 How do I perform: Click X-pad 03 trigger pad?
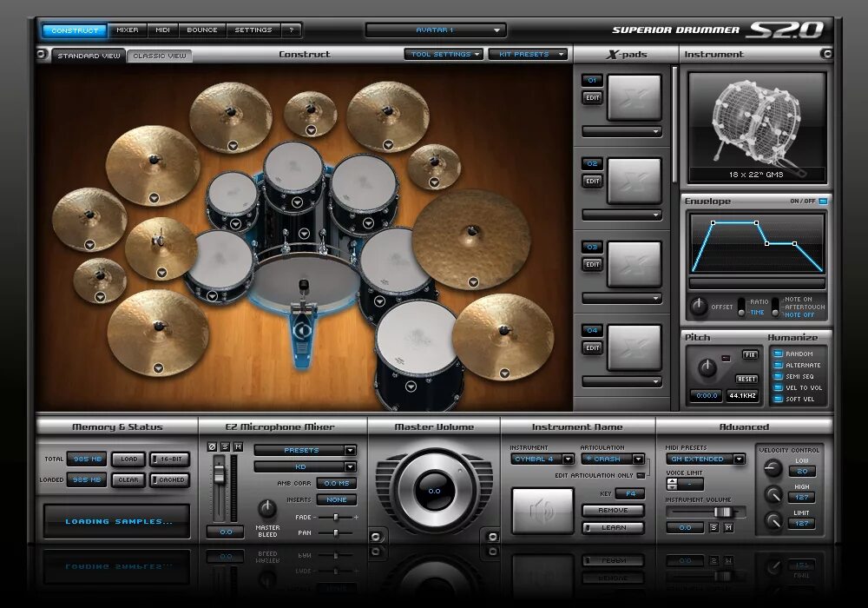coord(635,264)
